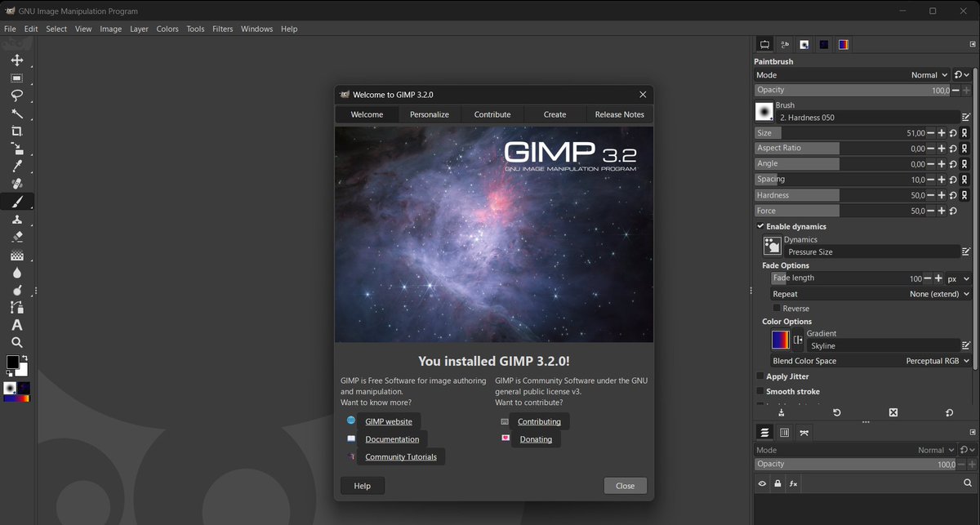Open Fade length unit px dropdown
Screen dimensions: 980x525
[959, 278]
